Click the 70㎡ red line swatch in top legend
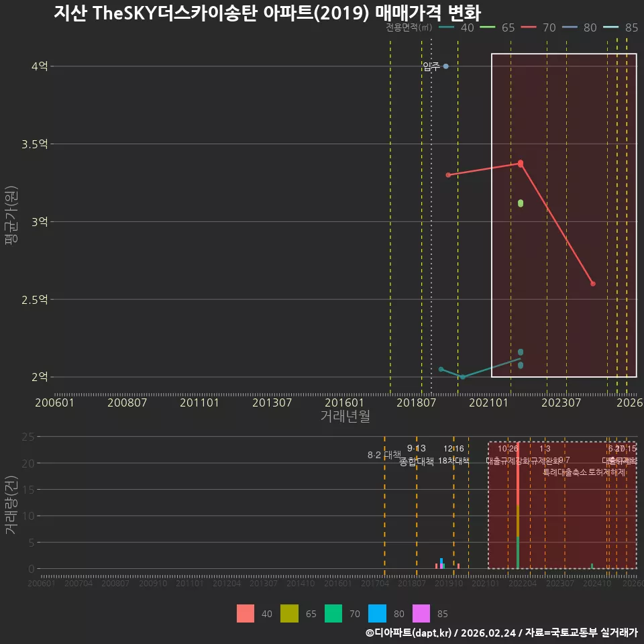 click(528, 28)
